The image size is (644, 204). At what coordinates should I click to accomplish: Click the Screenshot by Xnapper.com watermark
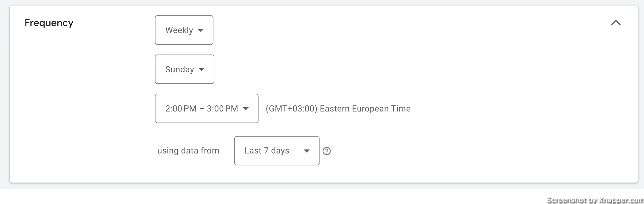(x=595, y=200)
